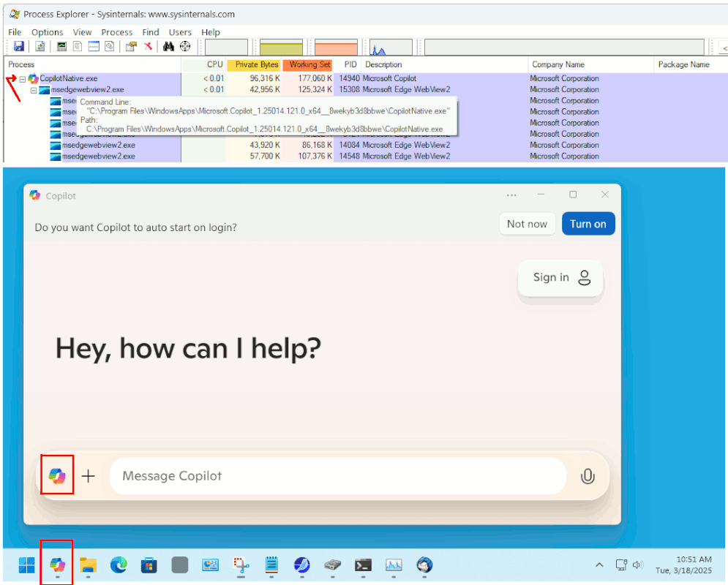Select the msedgewebview2.exe row with PID 14084
The width and height of the screenshot is (728, 585).
tap(366, 146)
